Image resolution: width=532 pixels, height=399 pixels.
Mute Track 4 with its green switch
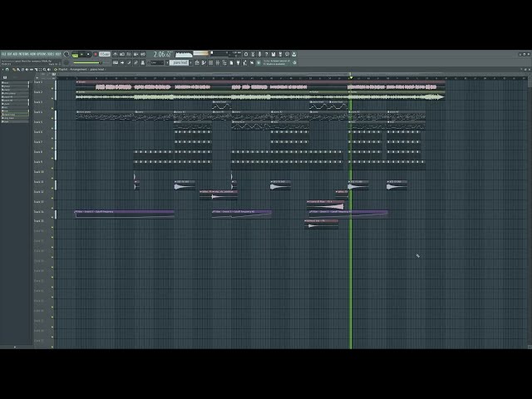[52, 118]
